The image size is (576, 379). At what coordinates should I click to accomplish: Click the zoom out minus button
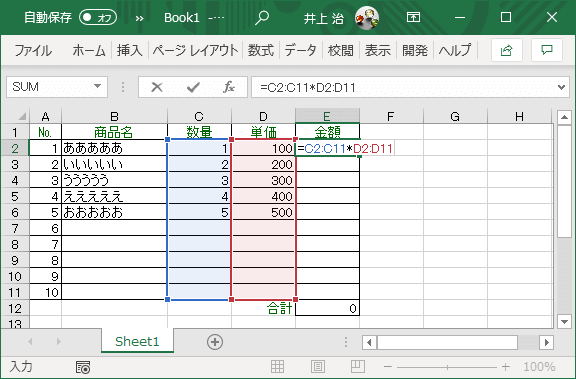click(x=388, y=367)
